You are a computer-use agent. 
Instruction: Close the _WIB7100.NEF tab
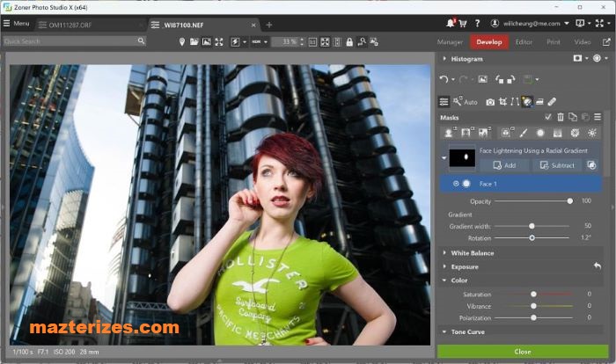[253, 25]
